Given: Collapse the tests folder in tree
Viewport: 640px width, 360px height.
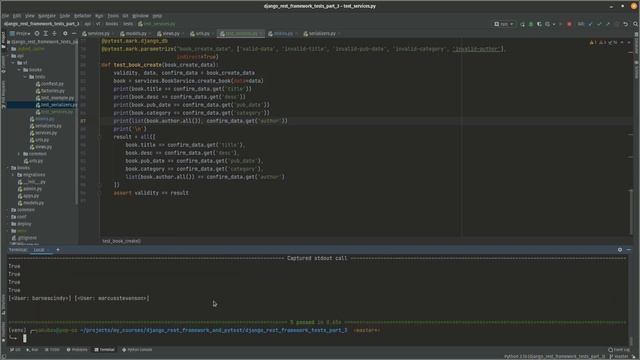Looking at the screenshot, I should (26, 77).
